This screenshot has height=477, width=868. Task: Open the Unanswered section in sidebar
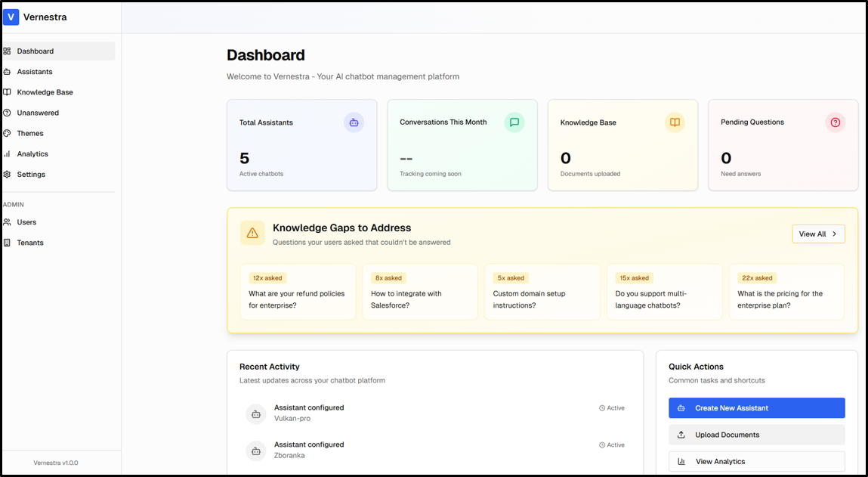coord(38,113)
